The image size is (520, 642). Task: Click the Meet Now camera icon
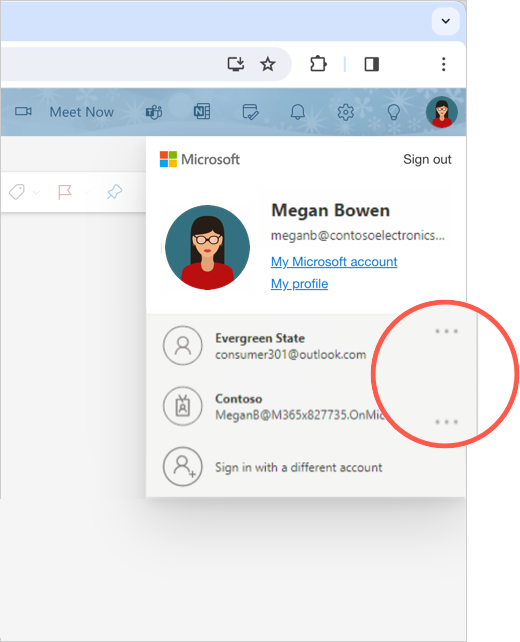click(23, 111)
